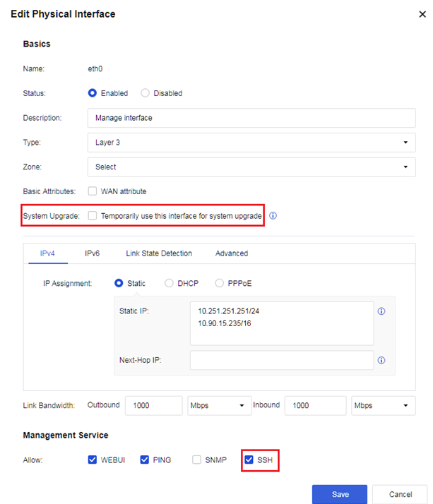Click the info icon next to Next-Hop IP
Image resolution: width=433 pixels, height=504 pixels.
click(381, 360)
